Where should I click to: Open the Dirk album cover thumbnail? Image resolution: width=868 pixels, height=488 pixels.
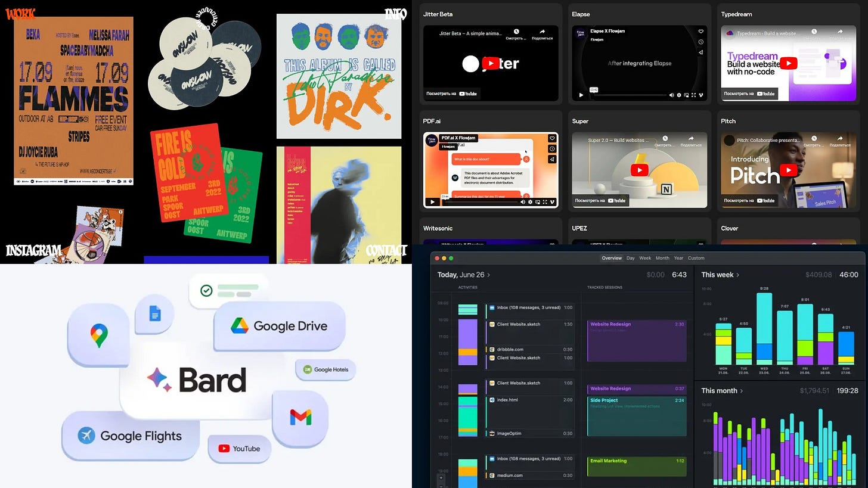339,76
